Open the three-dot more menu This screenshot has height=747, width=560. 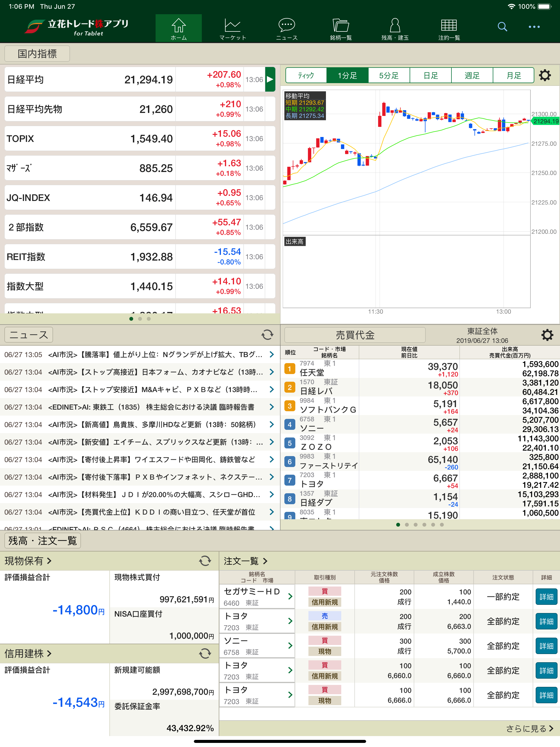534,27
